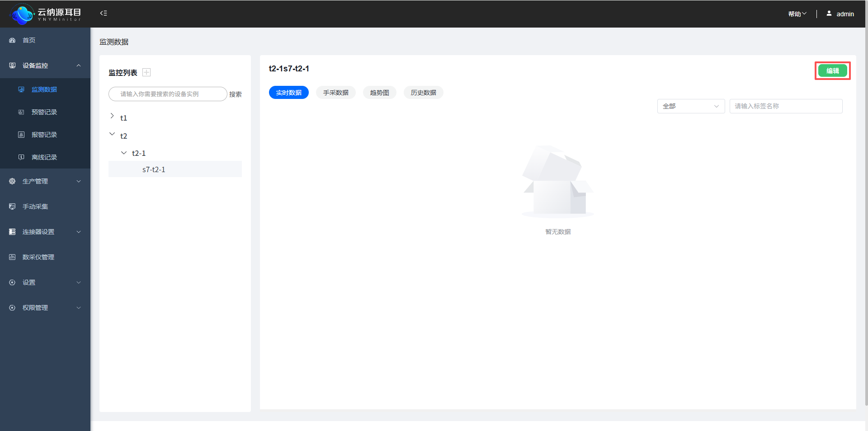Collapse the t2 tree node

pyautogui.click(x=112, y=134)
